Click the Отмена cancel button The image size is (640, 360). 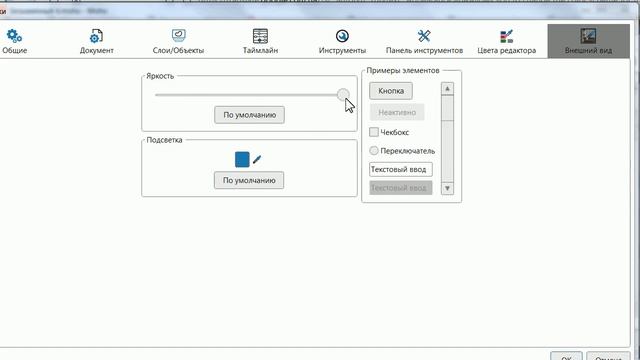point(608,356)
